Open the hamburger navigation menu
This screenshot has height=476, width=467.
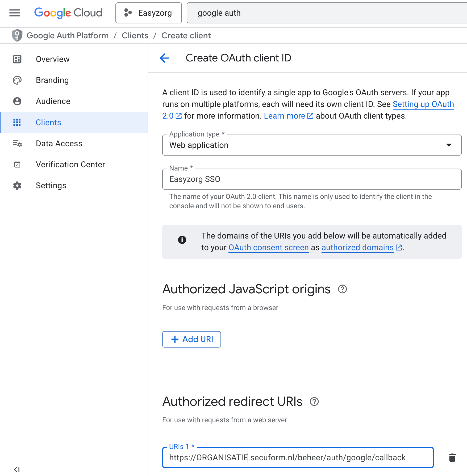[15, 13]
